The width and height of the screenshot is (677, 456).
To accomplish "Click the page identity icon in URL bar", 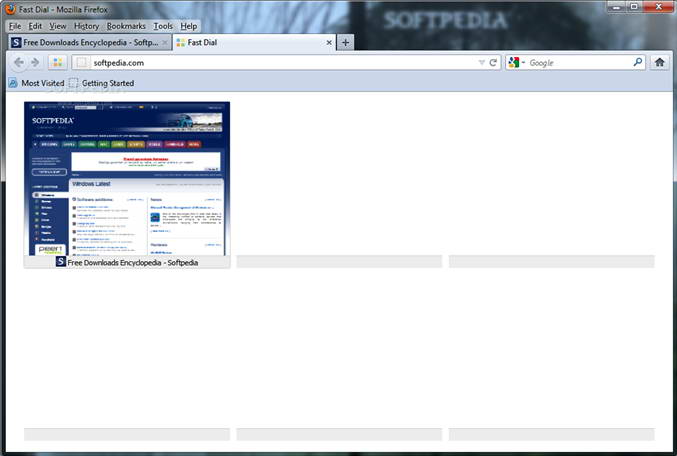I will (82, 63).
